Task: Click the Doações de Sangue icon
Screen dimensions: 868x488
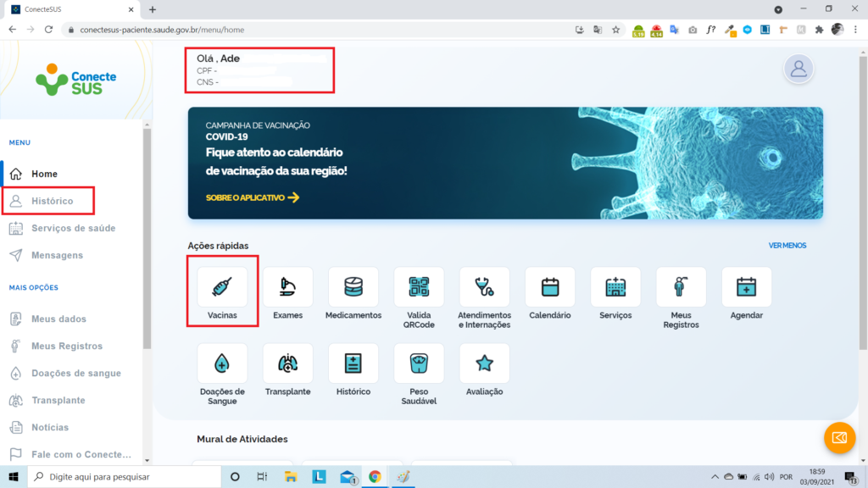Action: coord(222,363)
